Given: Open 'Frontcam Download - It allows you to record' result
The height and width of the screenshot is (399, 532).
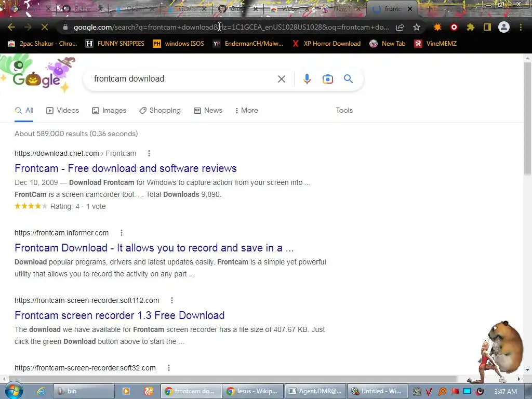Looking at the screenshot, I should pos(154,248).
